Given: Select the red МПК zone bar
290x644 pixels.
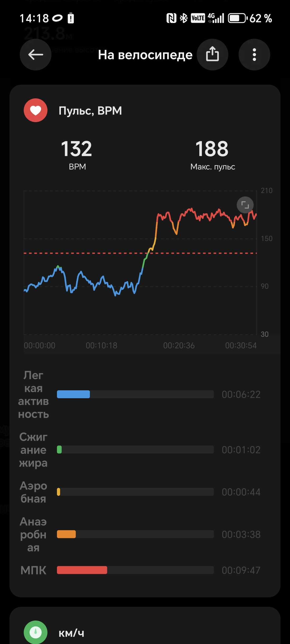Looking at the screenshot, I should pos(82,570).
